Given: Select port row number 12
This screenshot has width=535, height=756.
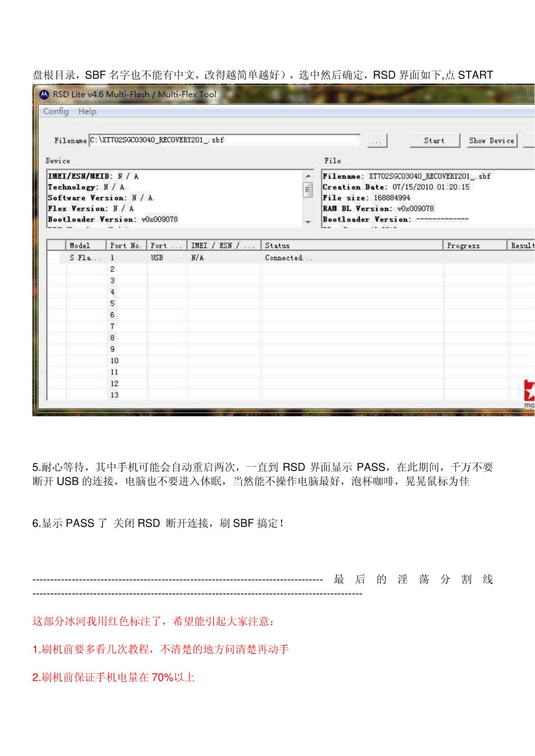Looking at the screenshot, I should 114,384.
